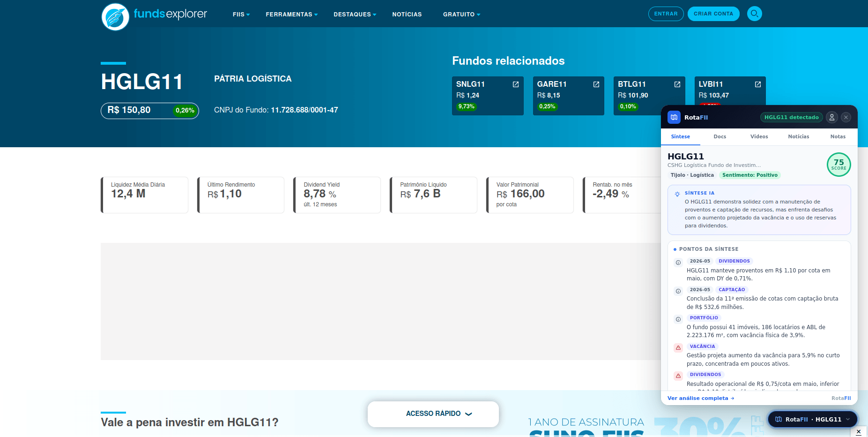868x437 pixels.
Task: Click the CNPJ number 11.728.688/0001-47
Action: pyautogui.click(x=304, y=110)
